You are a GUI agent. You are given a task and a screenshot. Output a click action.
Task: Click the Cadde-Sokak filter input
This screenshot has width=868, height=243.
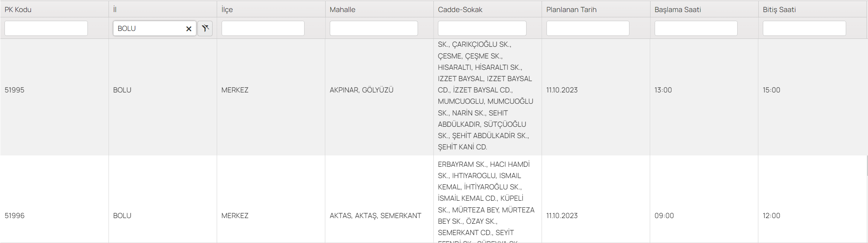482,28
